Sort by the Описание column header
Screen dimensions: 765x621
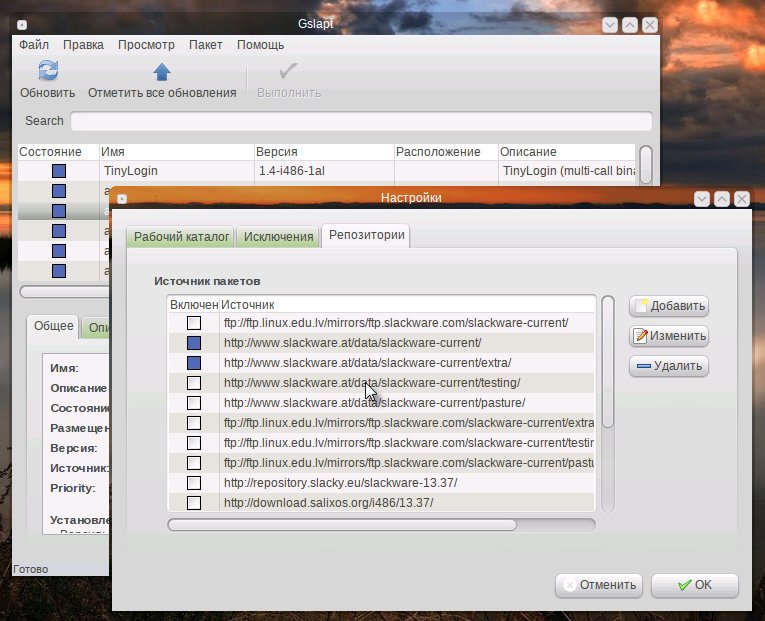click(x=567, y=152)
